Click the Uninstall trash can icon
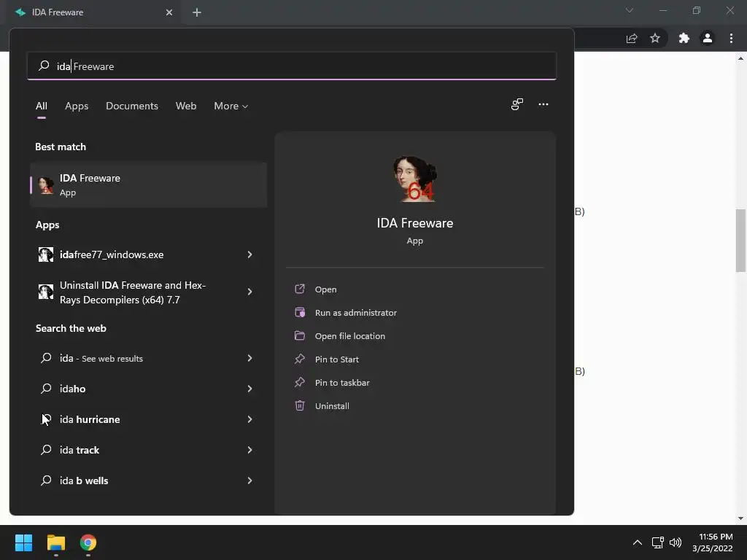Viewport: 747px width, 560px height. 300,405
